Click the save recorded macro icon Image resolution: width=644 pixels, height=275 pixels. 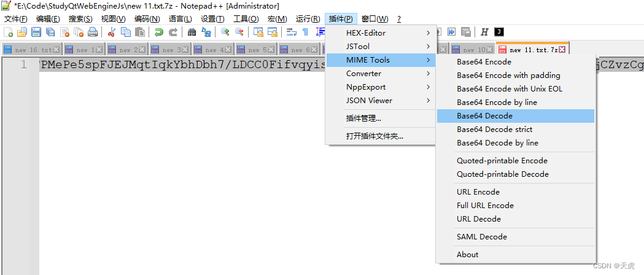tap(465, 32)
